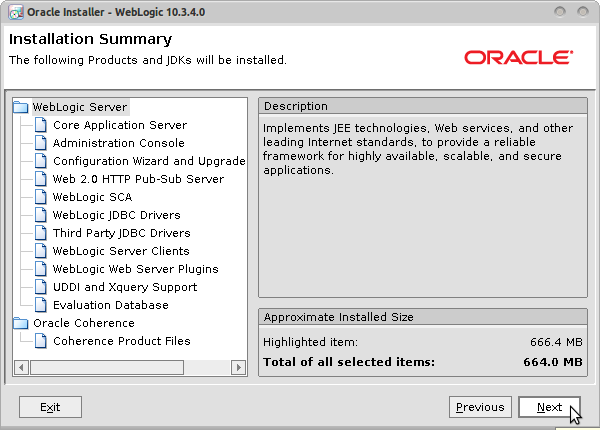Select WebLogic Web Server Plugins item

(135, 269)
